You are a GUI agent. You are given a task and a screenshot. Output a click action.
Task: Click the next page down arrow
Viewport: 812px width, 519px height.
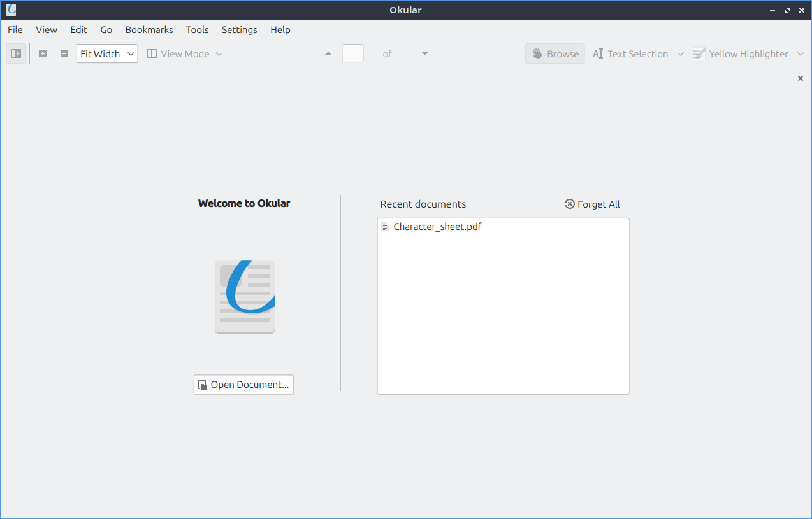click(x=425, y=54)
